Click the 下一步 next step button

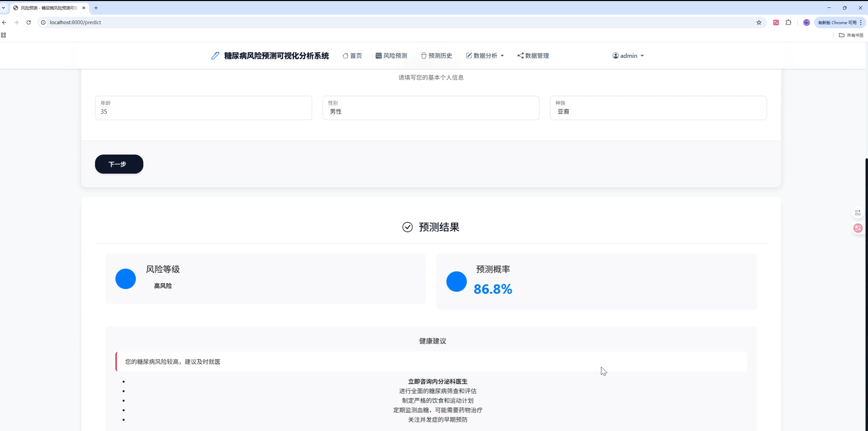click(119, 164)
